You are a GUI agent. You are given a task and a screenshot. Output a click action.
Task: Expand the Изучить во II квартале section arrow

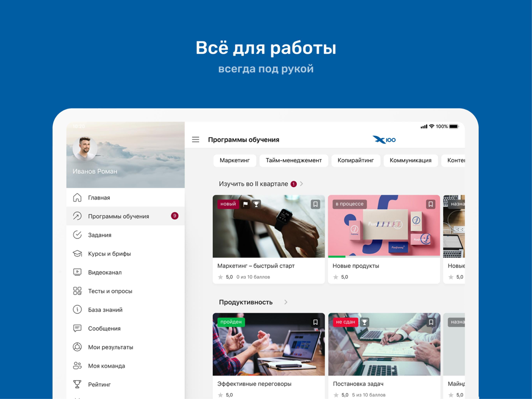(301, 184)
